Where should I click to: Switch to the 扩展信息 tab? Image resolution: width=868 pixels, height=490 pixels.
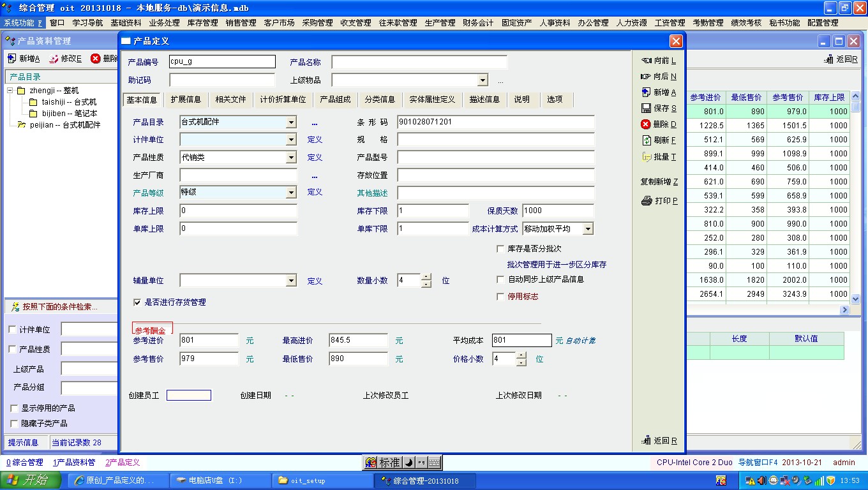click(x=186, y=100)
